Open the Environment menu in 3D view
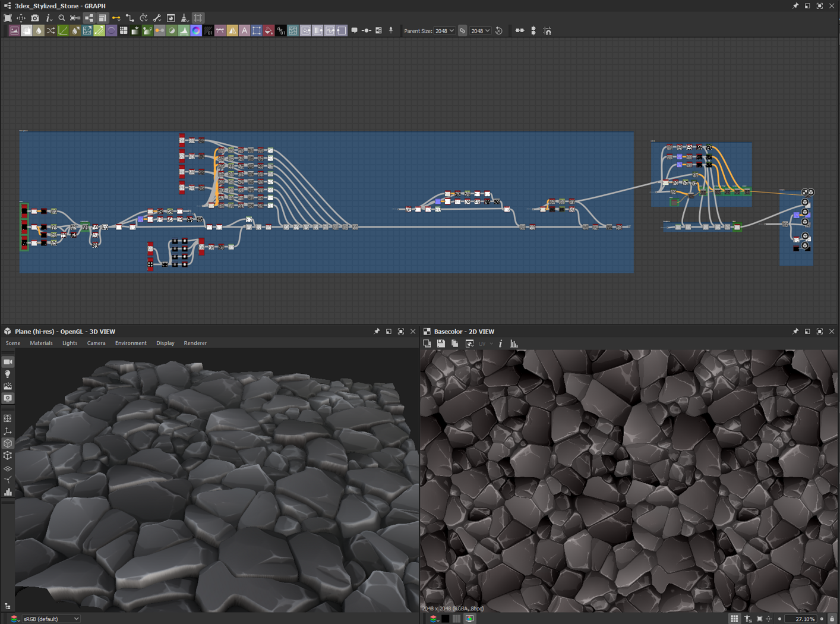840x624 pixels. [x=131, y=343]
